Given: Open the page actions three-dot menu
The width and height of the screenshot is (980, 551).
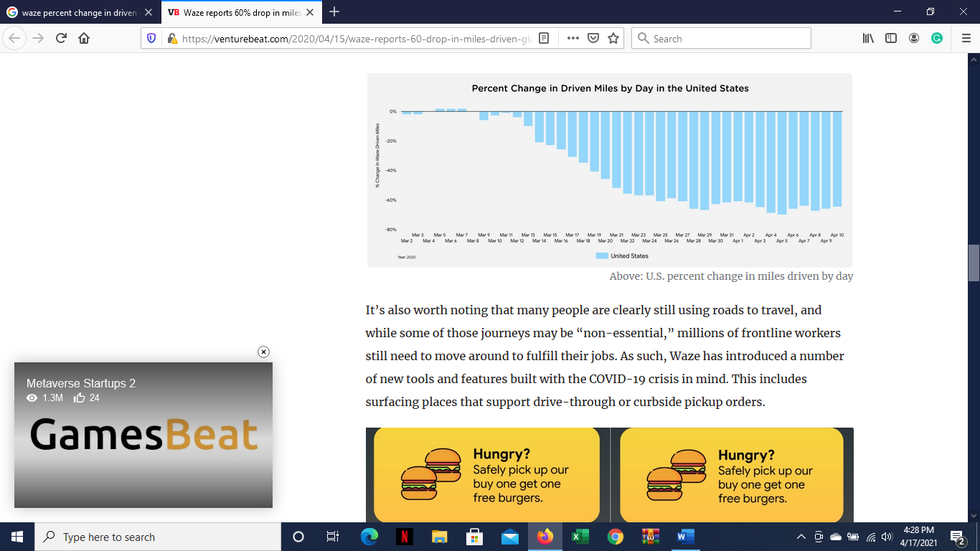Looking at the screenshot, I should pos(573,39).
